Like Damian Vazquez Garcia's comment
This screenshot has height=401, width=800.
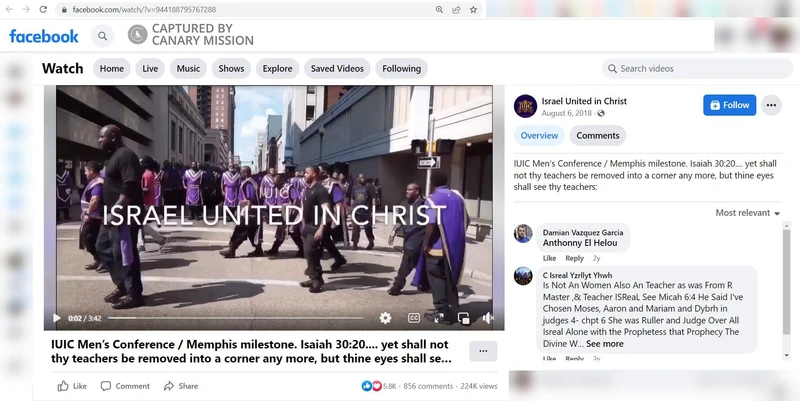[x=549, y=259]
